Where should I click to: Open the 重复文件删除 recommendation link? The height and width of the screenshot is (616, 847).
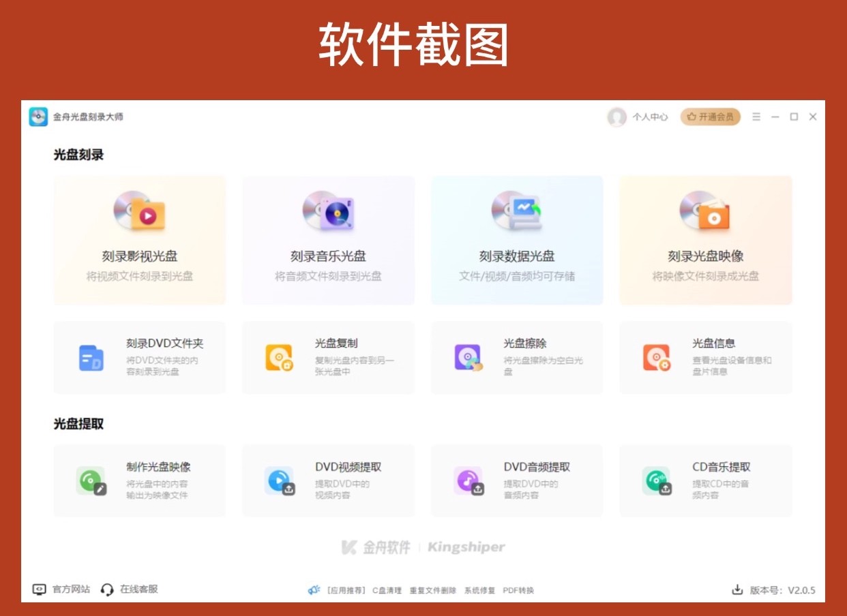click(433, 591)
